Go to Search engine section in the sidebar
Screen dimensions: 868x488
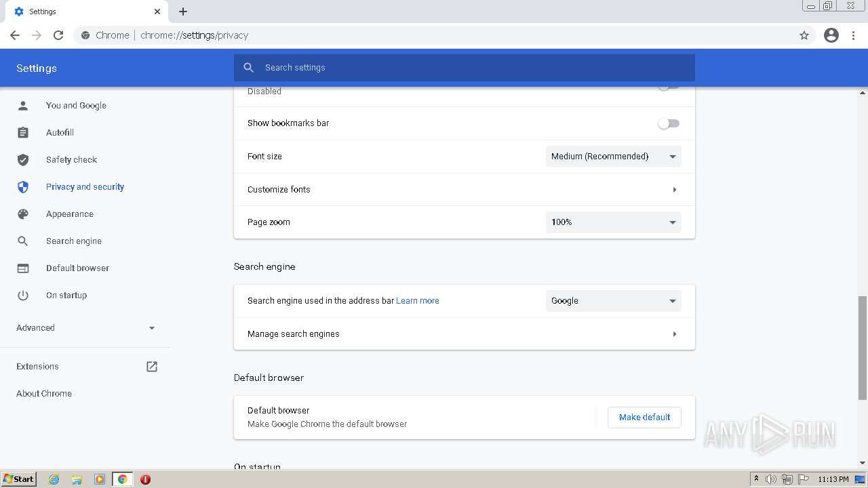[74, 241]
